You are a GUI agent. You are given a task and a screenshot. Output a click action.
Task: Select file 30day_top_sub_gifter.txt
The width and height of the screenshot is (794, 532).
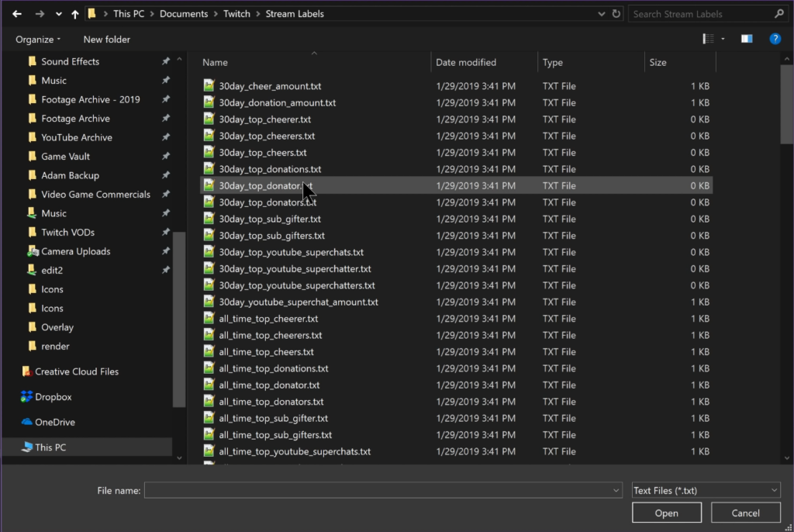pos(270,219)
